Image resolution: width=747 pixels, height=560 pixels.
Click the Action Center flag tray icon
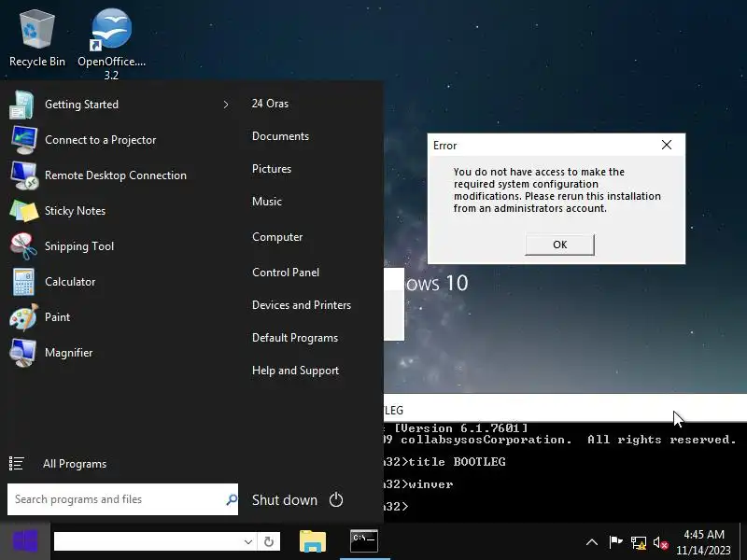[x=615, y=542]
